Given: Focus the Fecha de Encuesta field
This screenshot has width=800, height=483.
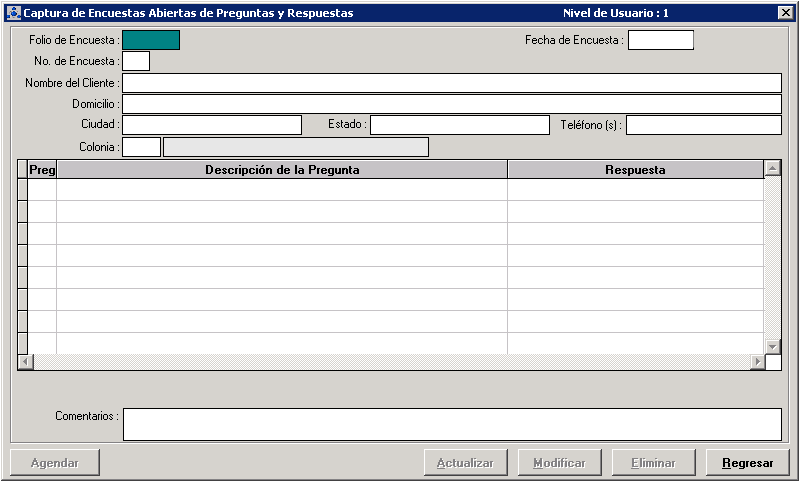Looking at the screenshot, I should coord(660,40).
